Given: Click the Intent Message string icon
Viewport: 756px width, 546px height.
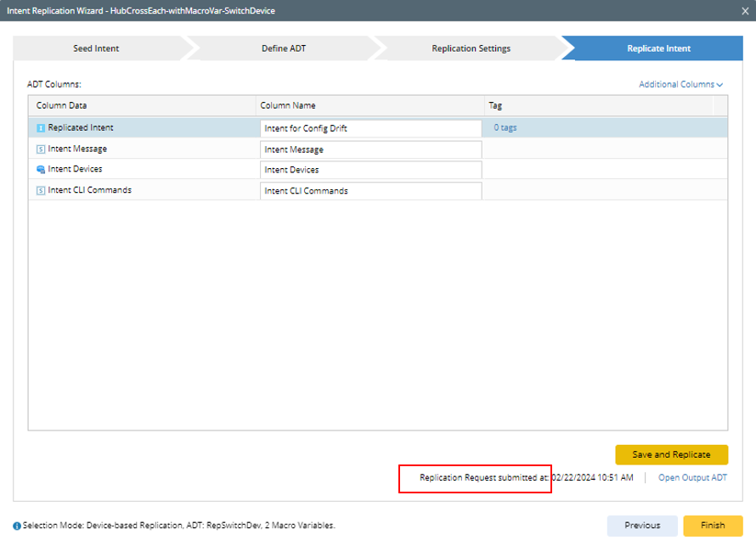Looking at the screenshot, I should pos(41,149).
